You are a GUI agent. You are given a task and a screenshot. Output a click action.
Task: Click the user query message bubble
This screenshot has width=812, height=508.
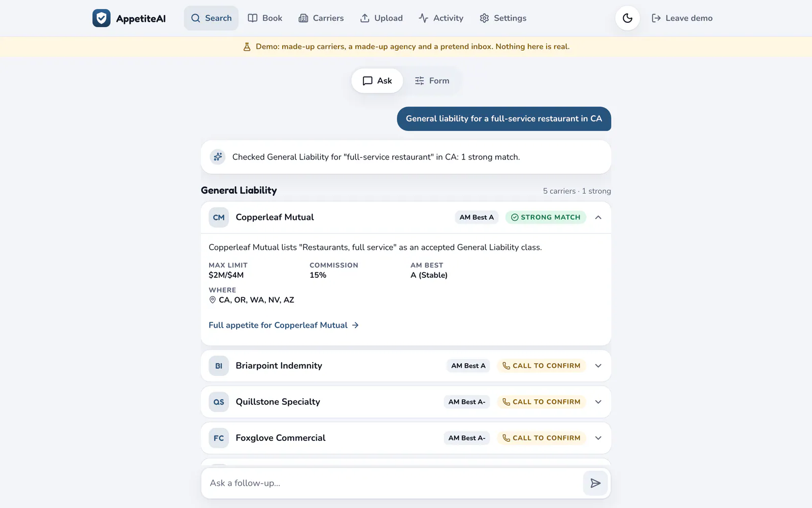pyautogui.click(x=504, y=119)
